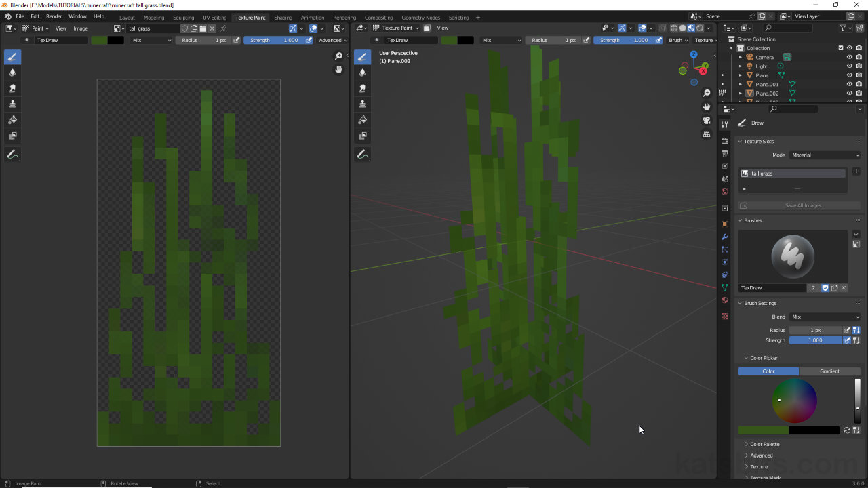This screenshot has height=488, width=868.
Task: Select the Draw tool in 3D viewport toolbar
Action: (x=362, y=57)
